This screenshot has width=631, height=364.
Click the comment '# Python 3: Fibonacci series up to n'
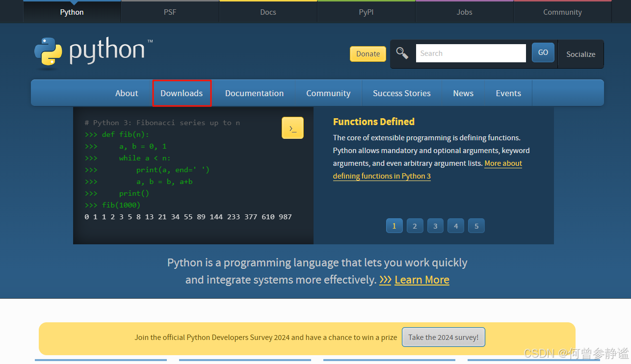(162, 123)
